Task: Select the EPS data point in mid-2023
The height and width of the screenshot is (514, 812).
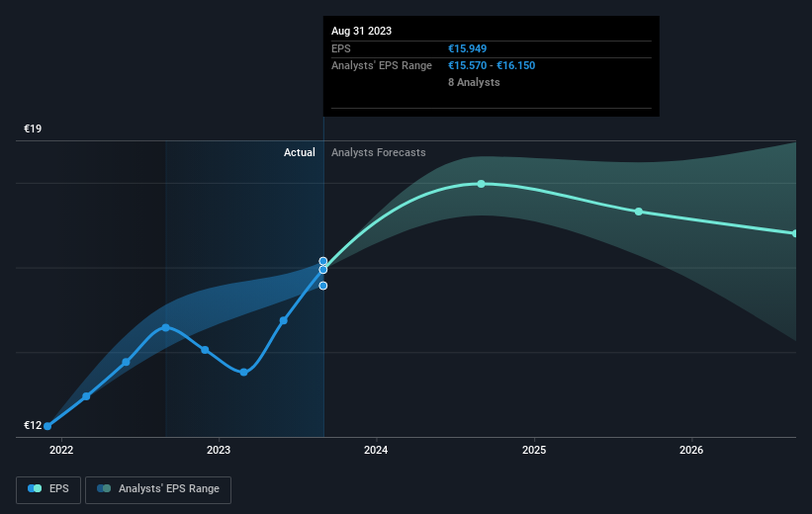Action: tap(283, 320)
